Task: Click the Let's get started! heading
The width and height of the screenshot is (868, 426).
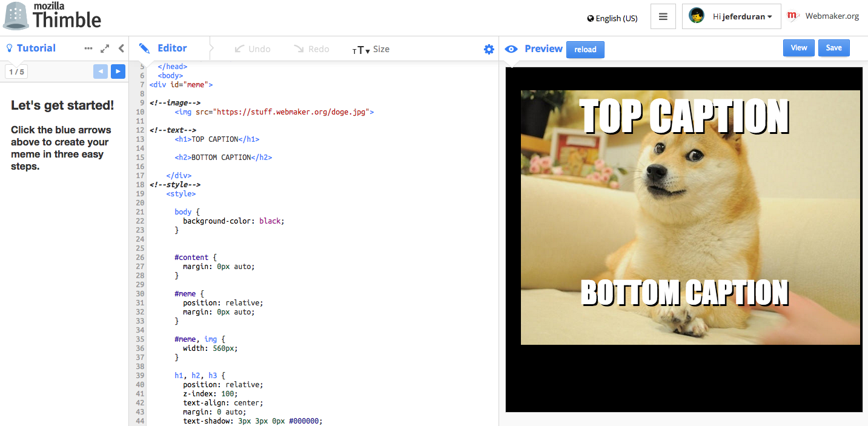Action: point(62,105)
